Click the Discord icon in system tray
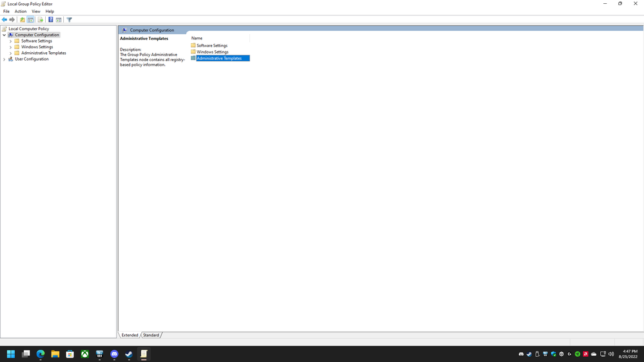 click(x=522, y=354)
